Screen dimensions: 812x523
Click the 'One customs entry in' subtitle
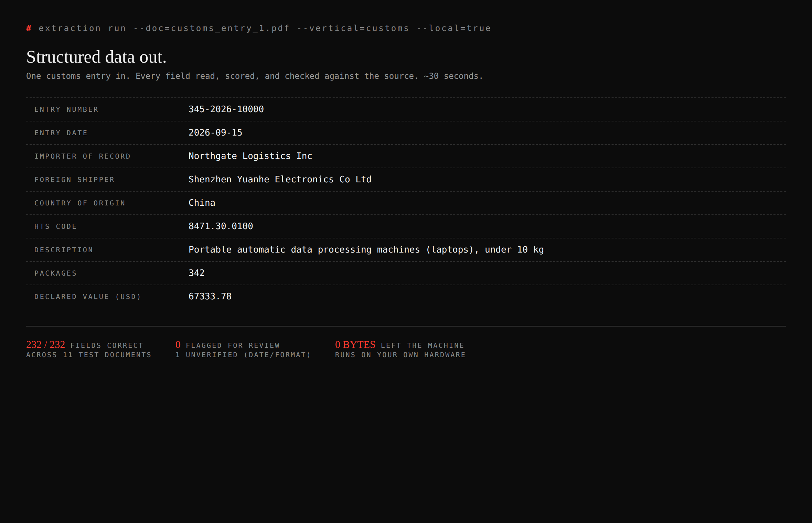255,76
